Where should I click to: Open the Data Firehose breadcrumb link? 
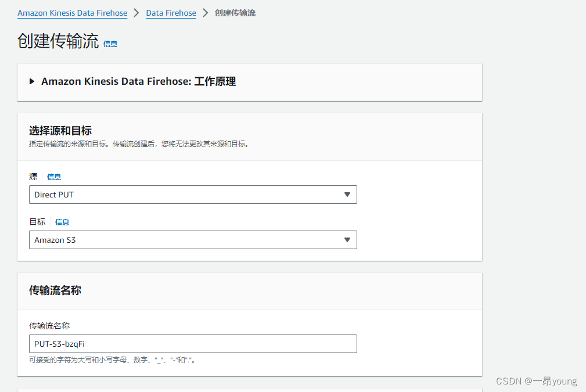[x=171, y=13]
